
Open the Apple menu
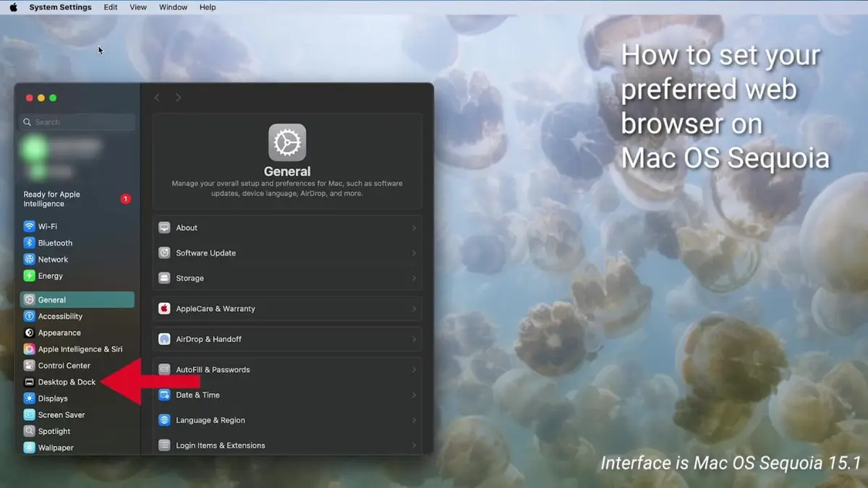13,7
